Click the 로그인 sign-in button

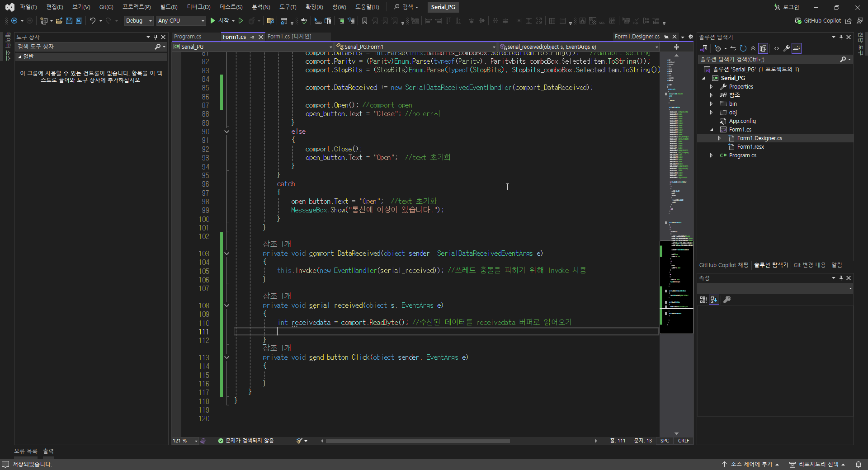pyautogui.click(x=787, y=7)
